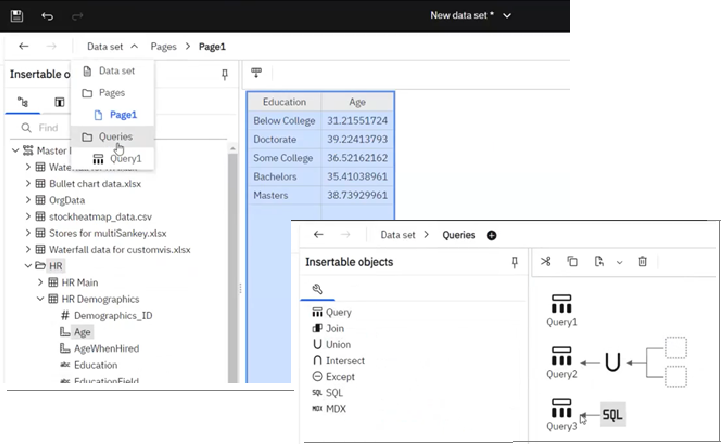Click the delete trash icon
725x448 pixels.
click(x=643, y=261)
